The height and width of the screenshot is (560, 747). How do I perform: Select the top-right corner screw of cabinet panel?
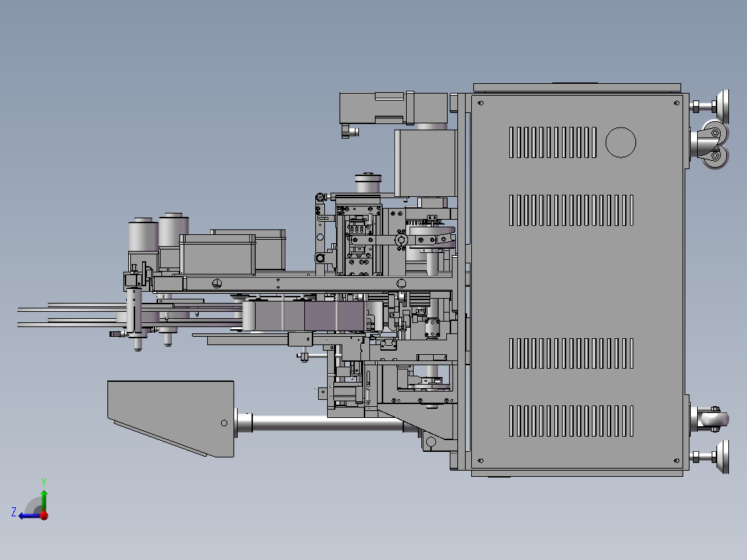[676, 103]
